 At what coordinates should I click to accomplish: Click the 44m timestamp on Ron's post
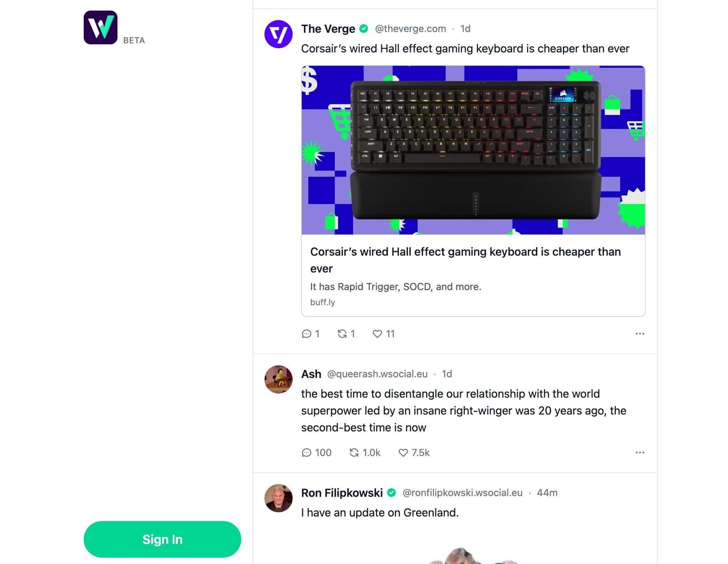[x=547, y=493]
